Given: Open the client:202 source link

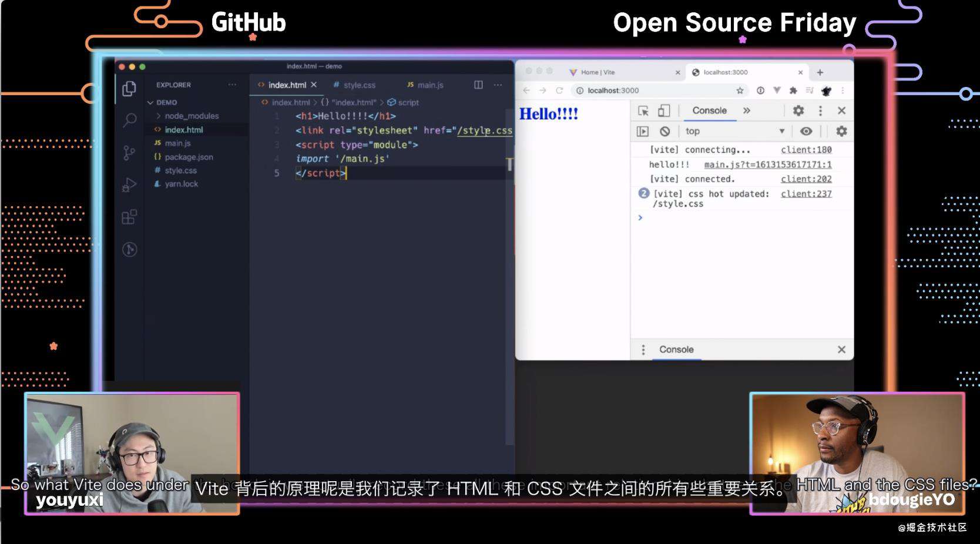Looking at the screenshot, I should pyautogui.click(x=806, y=179).
